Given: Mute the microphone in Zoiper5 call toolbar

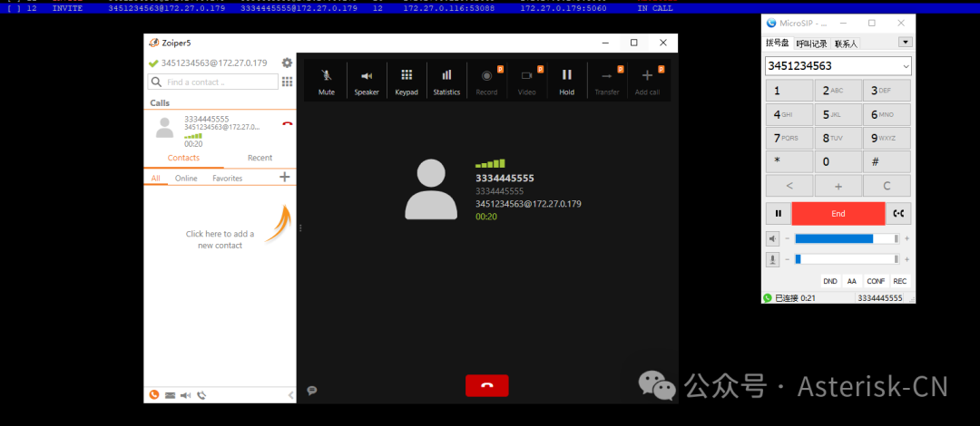Looking at the screenshot, I should pos(327,82).
